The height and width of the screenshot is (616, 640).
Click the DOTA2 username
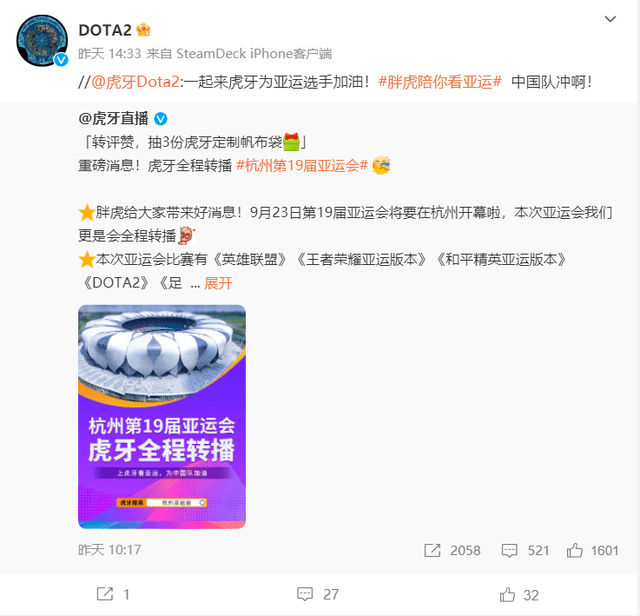tap(105, 30)
